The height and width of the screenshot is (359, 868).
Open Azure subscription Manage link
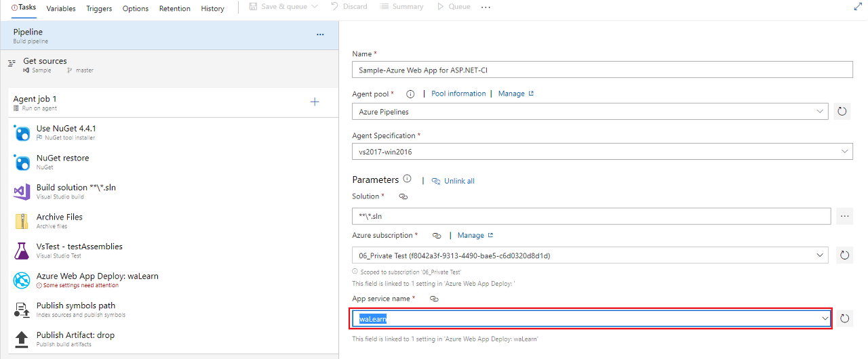coord(475,236)
